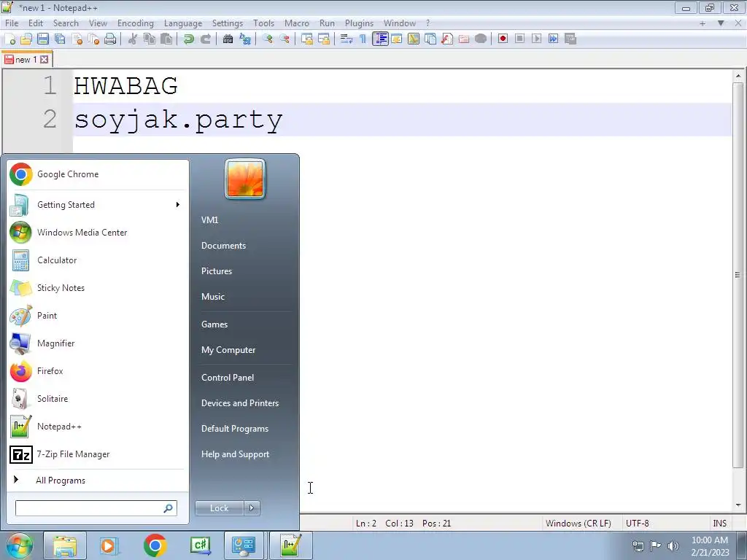Click the user account picture thumbnail
This screenshot has width=747, height=560.
pyautogui.click(x=245, y=179)
